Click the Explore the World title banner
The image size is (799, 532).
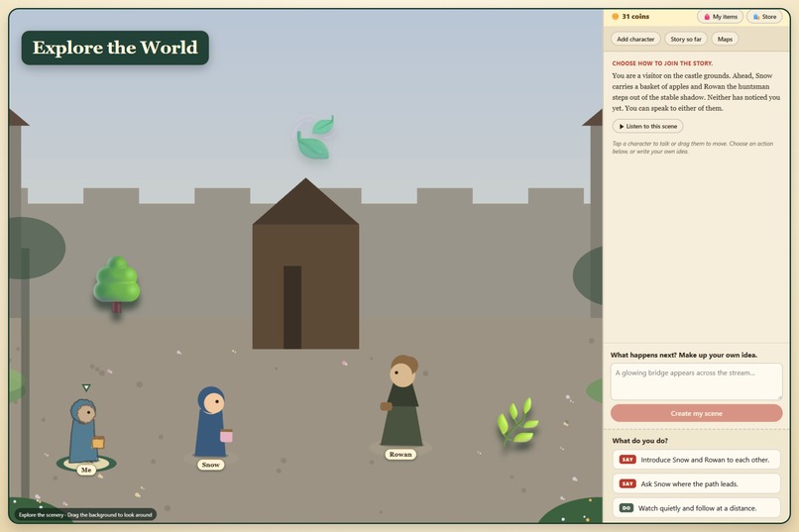115,48
